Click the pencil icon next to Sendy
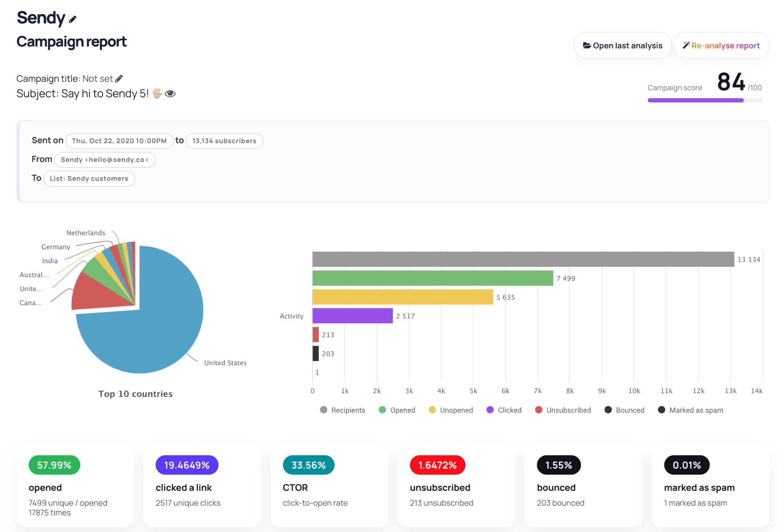 [x=73, y=19]
